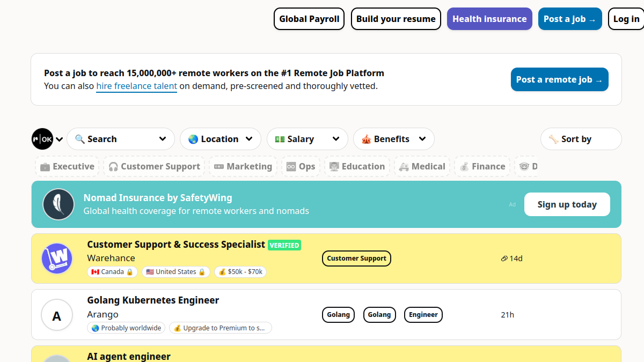
Task: Click Customer Support tag on Warehance job
Action: coord(357,258)
